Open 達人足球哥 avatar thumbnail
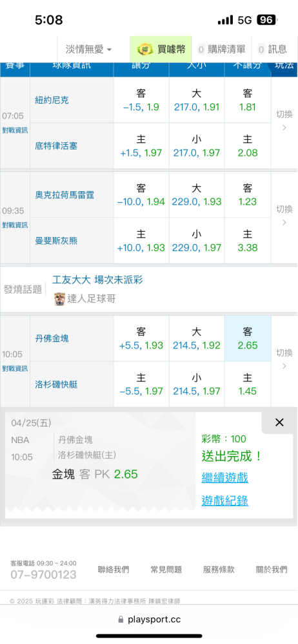Viewport: 298px width, 644px height. (x=60, y=299)
